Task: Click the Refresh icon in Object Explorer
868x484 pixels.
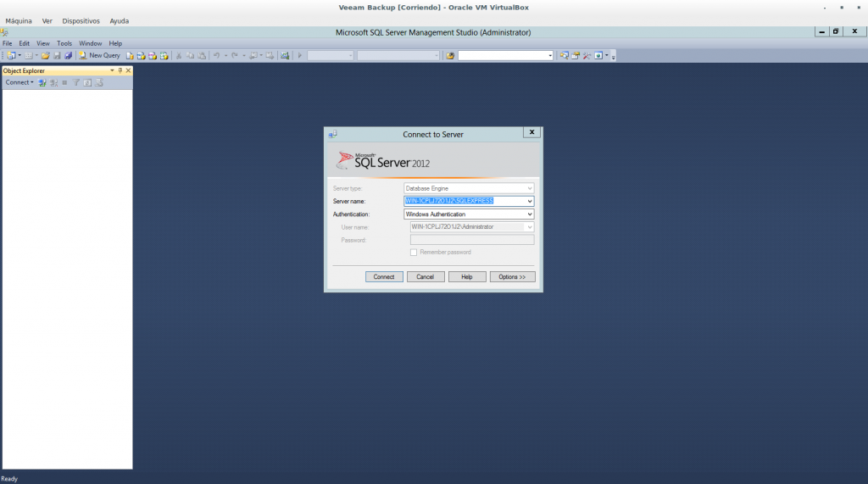Action: (x=87, y=82)
